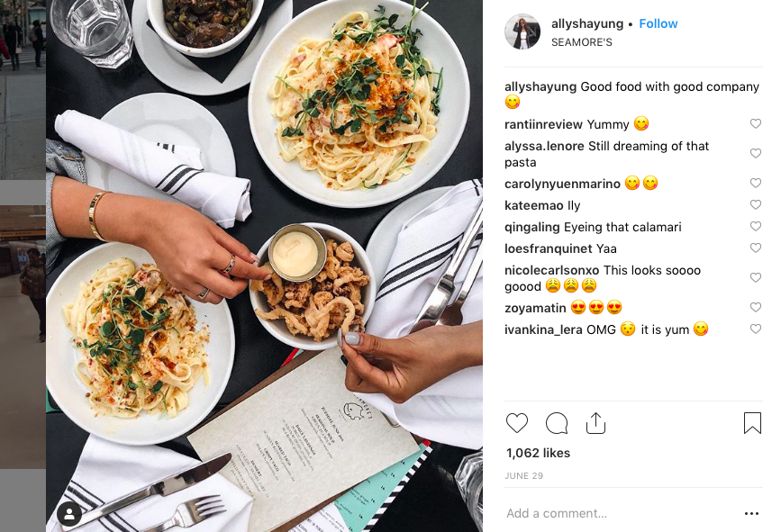Like qingaling's calamari comment

click(x=756, y=227)
